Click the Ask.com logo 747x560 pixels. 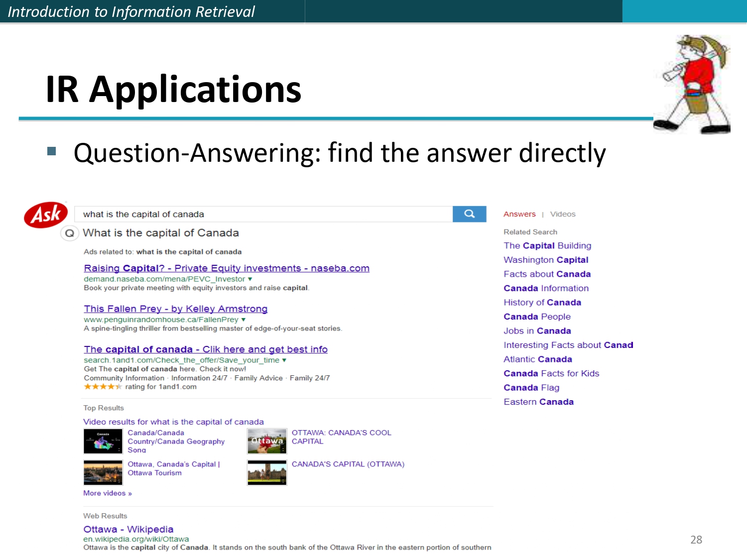46,214
